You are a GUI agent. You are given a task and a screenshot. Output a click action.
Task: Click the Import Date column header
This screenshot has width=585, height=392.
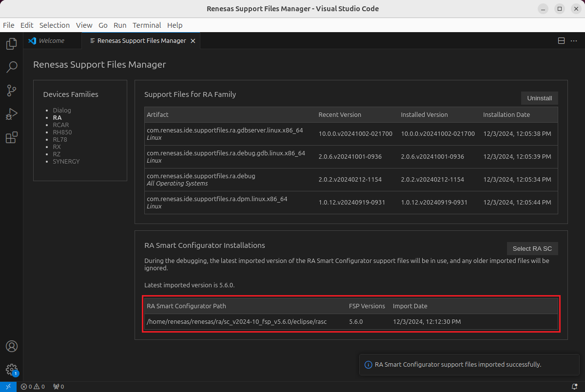(410, 306)
